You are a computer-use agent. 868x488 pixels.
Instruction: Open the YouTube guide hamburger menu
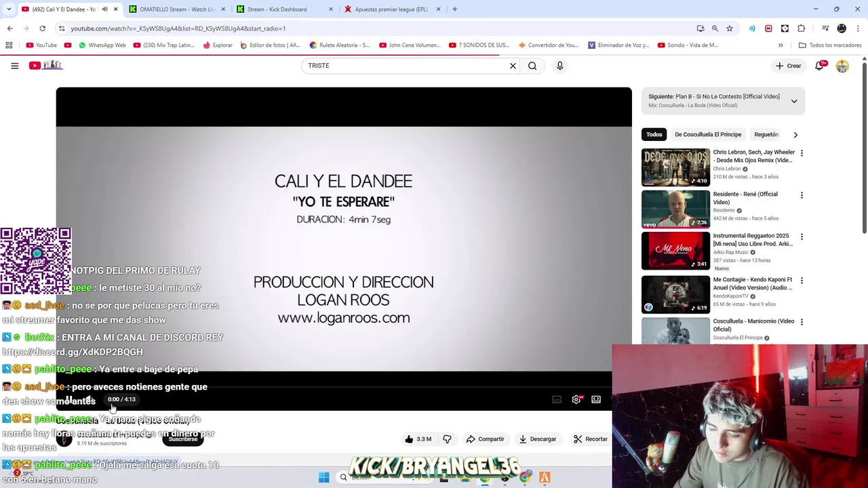point(14,66)
